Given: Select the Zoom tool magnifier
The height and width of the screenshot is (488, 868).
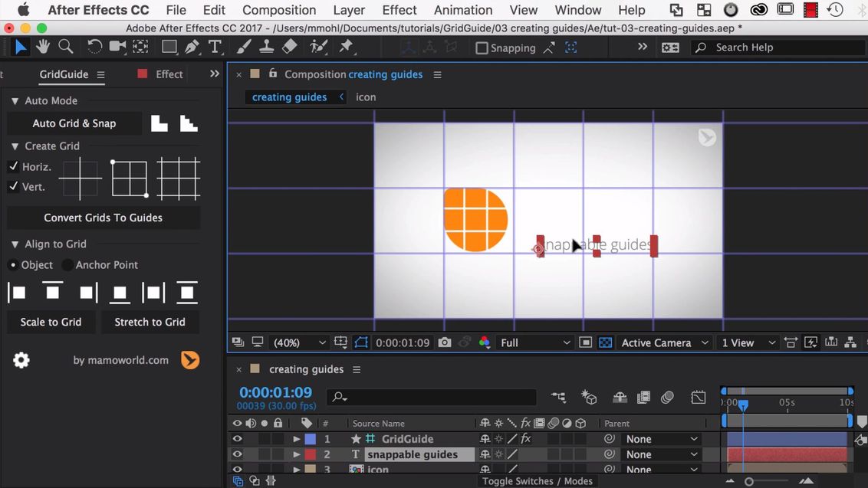Looking at the screenshot, I should [x=66, y=47].
